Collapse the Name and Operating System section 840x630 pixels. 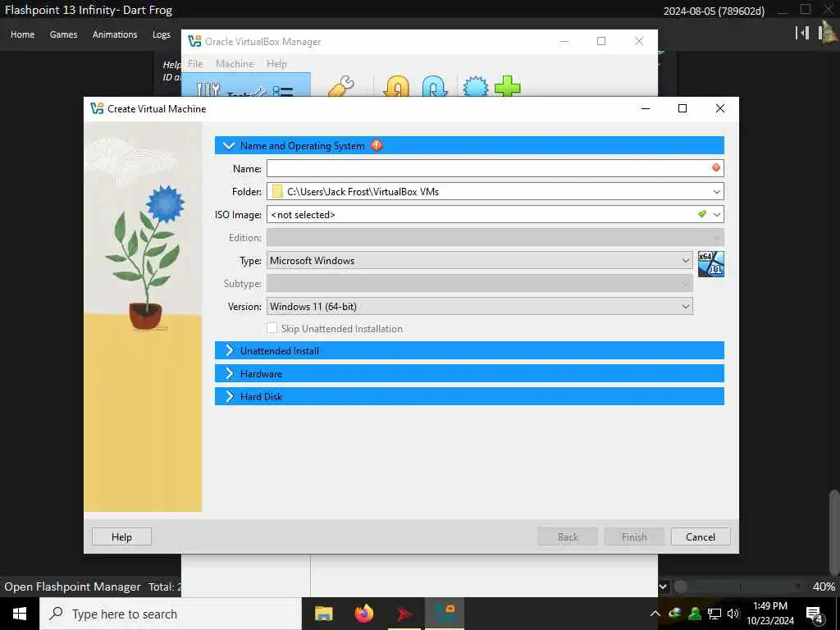coord(229,145)
